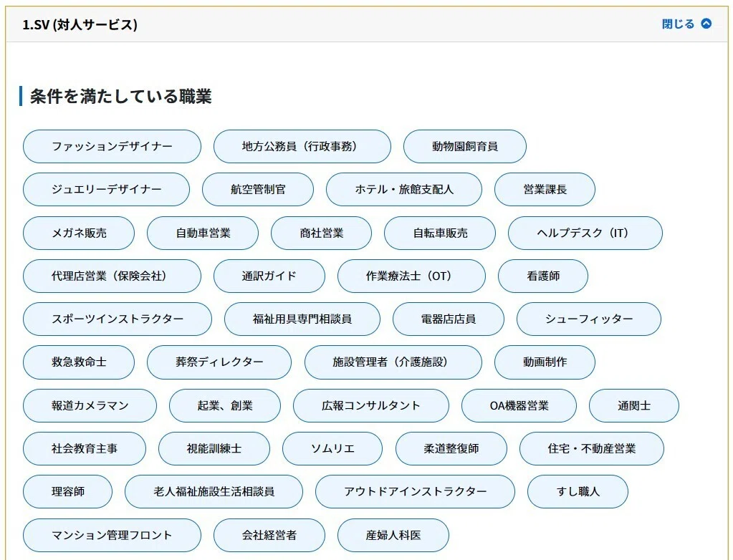Select 電器店店員
733x560 pixels.
click(x=449, y=319)
